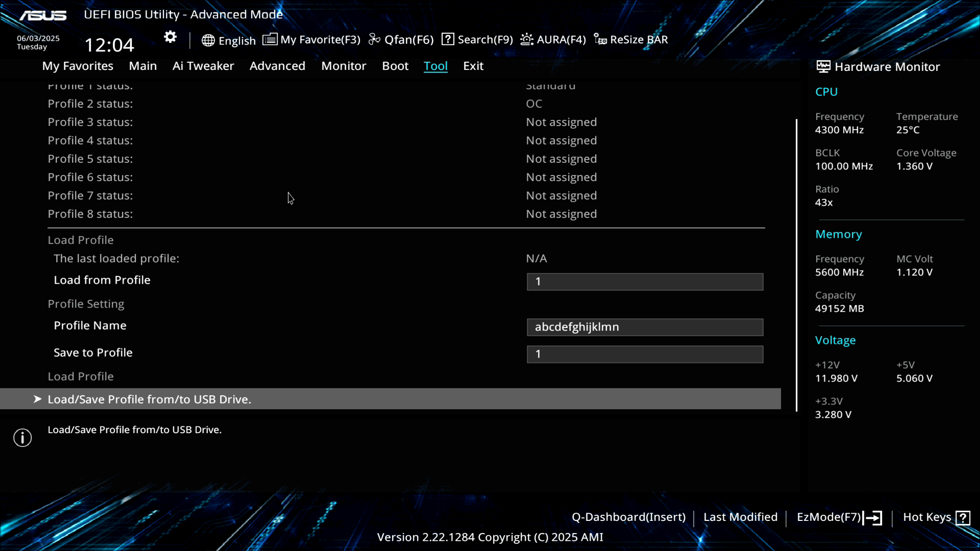Open My Favorite list icon
This screenshot has height=551, width=980.
(269, 39)
